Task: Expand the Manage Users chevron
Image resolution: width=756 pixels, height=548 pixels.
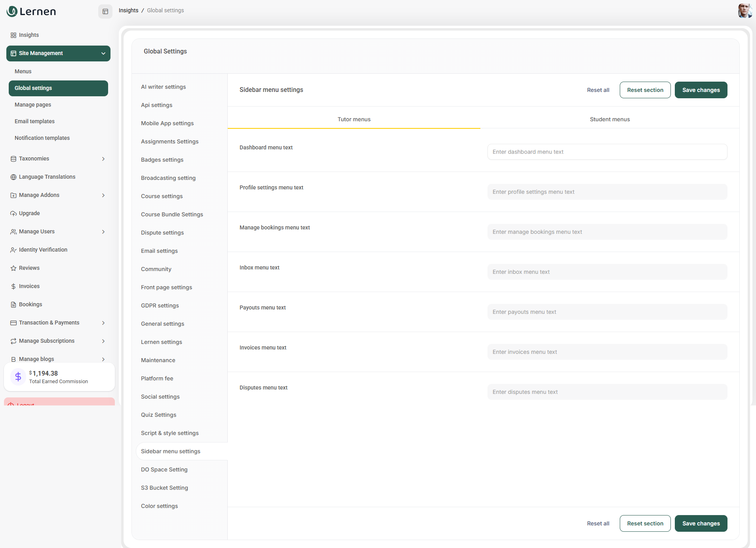Action: [x=103, y=232]
